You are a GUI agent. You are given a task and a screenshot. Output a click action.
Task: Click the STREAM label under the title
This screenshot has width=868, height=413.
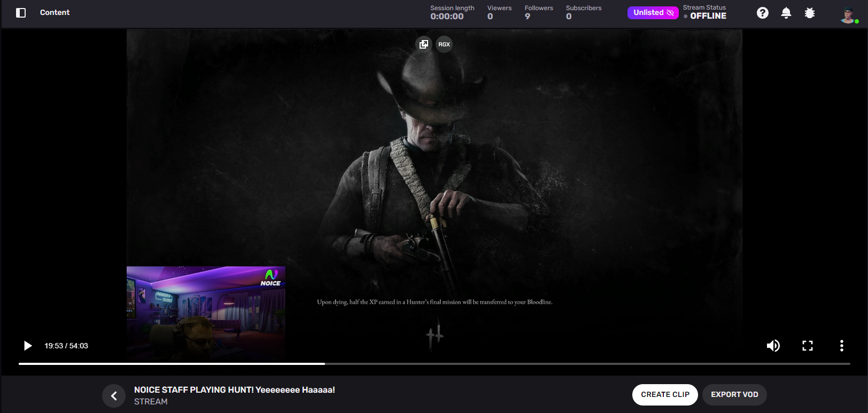click(151, 402)
